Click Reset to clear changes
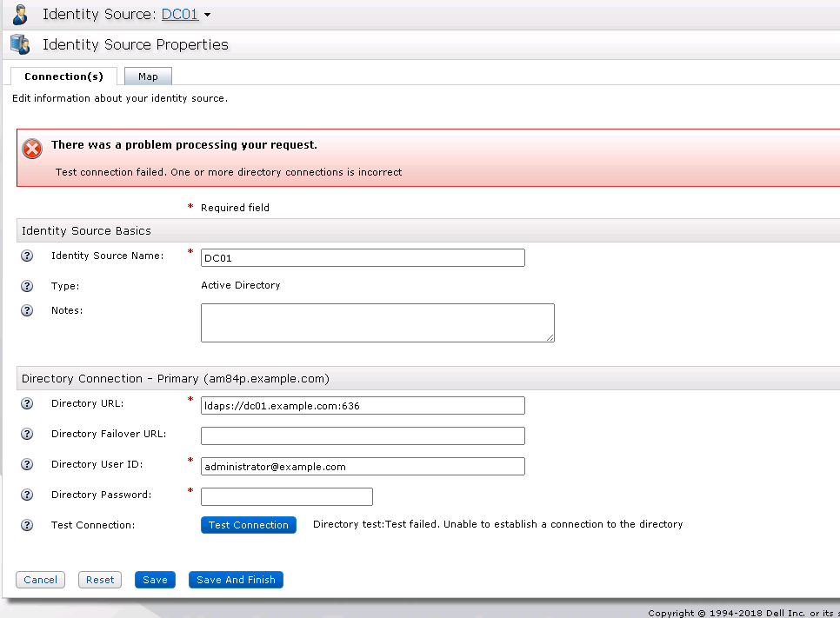Viewport: 840px width, 618px height. point(99,580)
